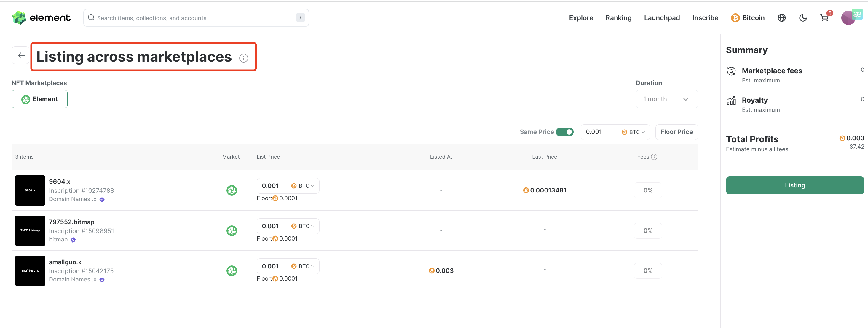Toggle the Element marketplace selection
Image resolution: width=868 pixels, height=328 pixels.
pyautogui.click(x=39, y=99)
